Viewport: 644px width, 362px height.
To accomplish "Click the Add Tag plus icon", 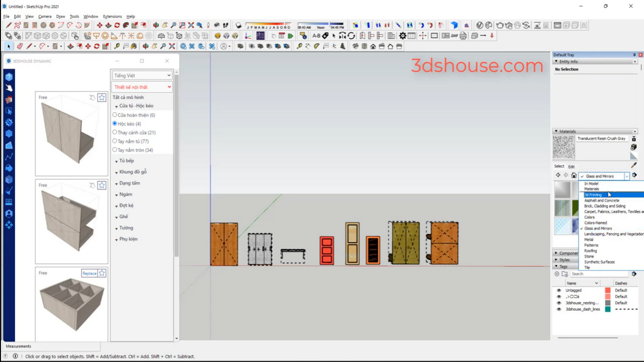I will tap(557, 274).
